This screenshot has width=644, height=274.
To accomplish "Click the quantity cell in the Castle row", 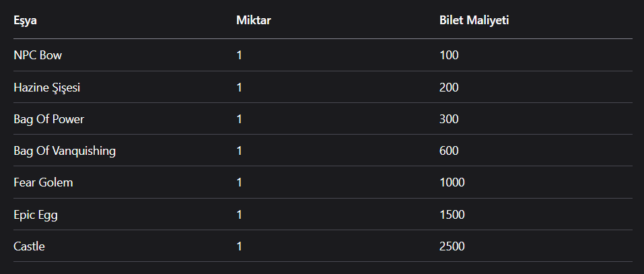I will (x=240, y=246).
